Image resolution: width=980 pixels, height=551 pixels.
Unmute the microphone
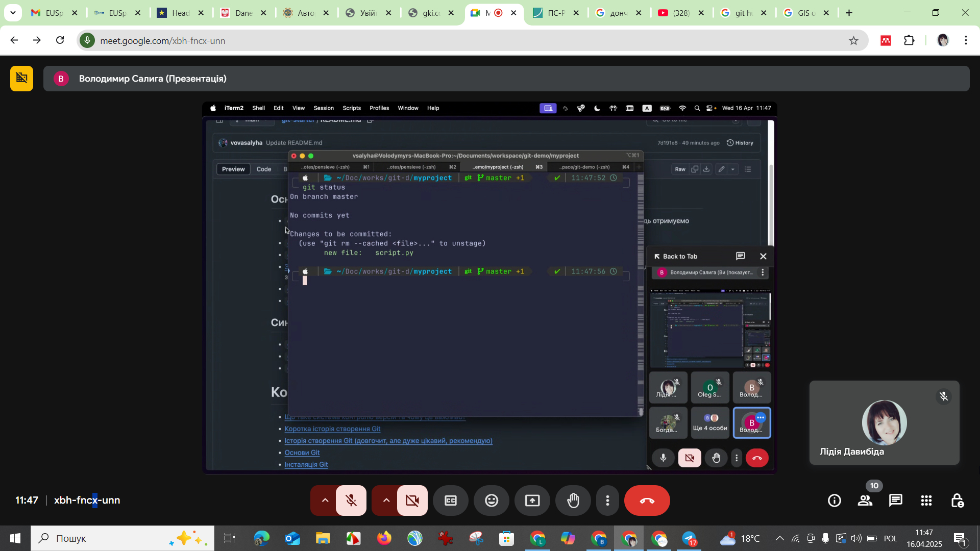pyautogui.click(x=351, y=500)
